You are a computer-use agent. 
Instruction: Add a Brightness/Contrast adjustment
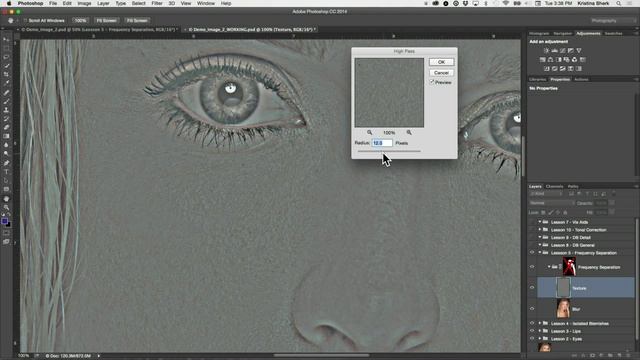click(547, 51)
